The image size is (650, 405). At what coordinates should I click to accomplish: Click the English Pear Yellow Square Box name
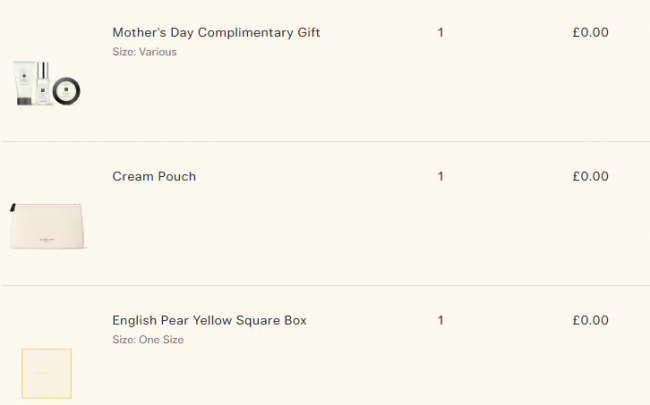click(x=209, y=321)
